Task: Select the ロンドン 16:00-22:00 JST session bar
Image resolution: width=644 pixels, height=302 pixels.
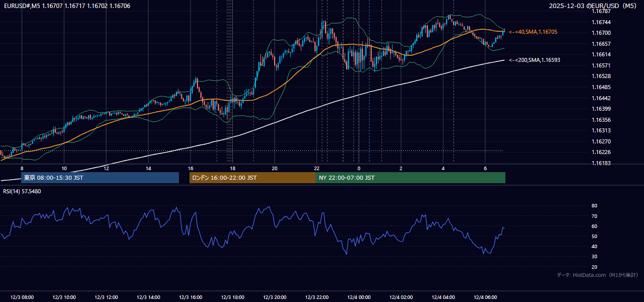Action: pos(252,178)
